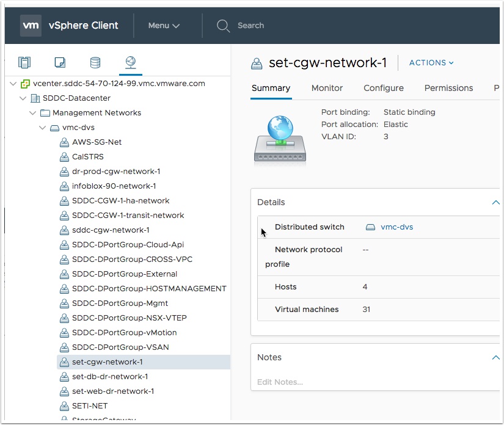Open the VMs and Templates view icon
This screenshot has height=425, width=504.
click(60, 62)
